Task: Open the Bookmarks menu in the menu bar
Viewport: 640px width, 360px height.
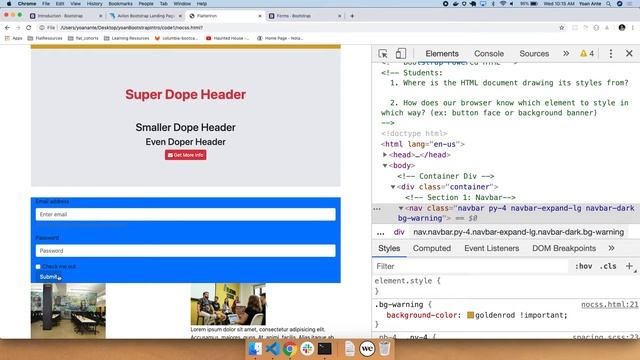Action: [x=120, y=4]
